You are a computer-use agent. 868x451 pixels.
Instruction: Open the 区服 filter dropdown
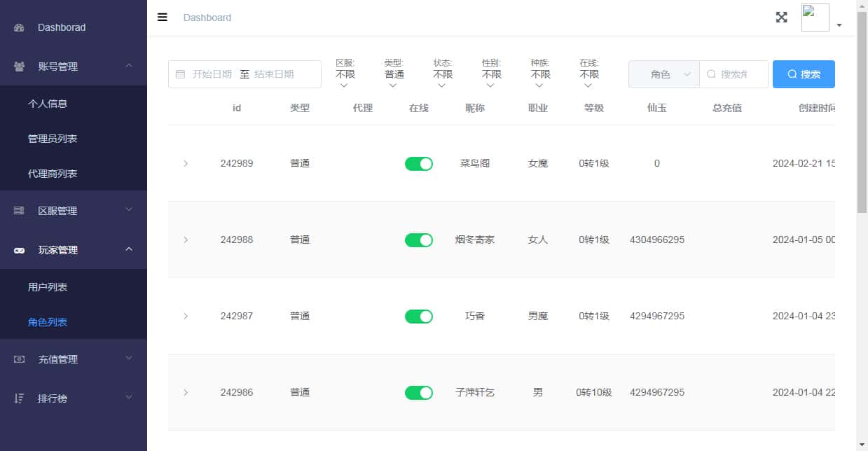(344, 75)
